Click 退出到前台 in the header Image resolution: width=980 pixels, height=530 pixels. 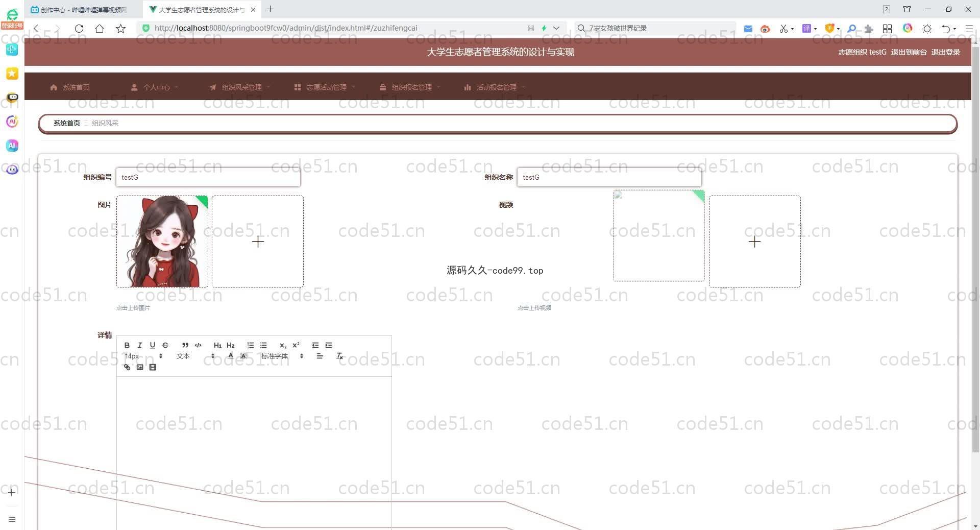point(909,52)
